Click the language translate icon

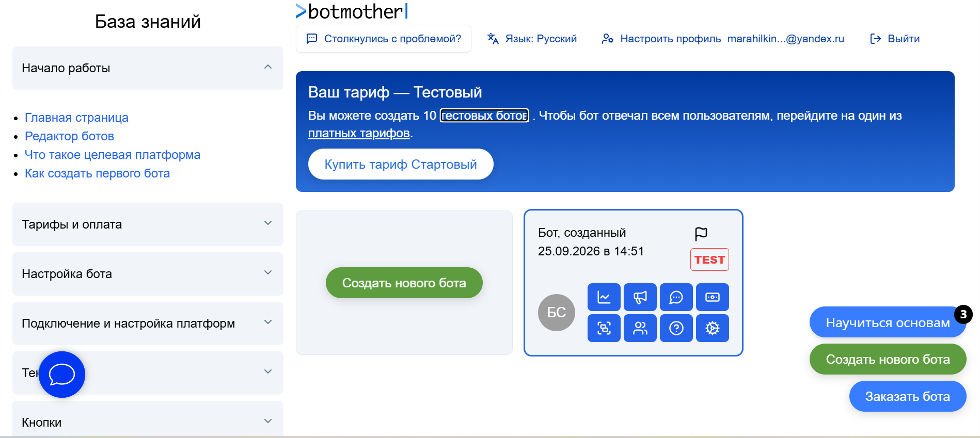pos(493,39)
